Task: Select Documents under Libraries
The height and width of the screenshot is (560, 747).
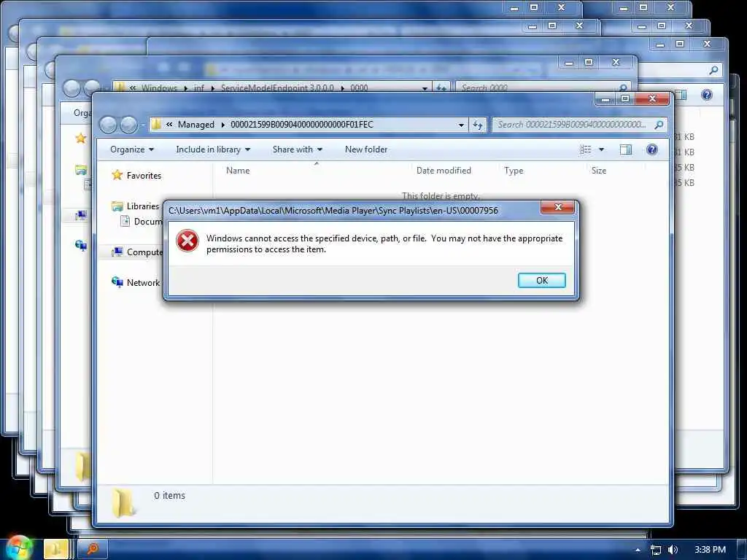Action: 148,222
